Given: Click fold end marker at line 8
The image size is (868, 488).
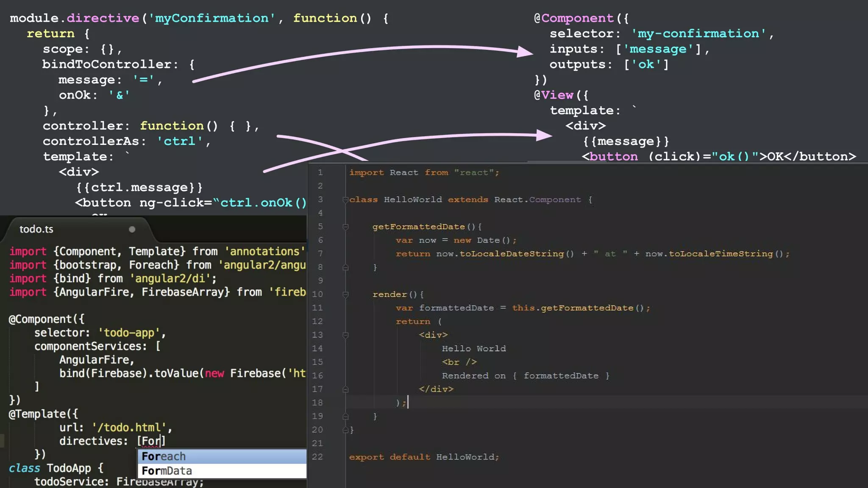Looking at the screenshot, I should point(345,267).
